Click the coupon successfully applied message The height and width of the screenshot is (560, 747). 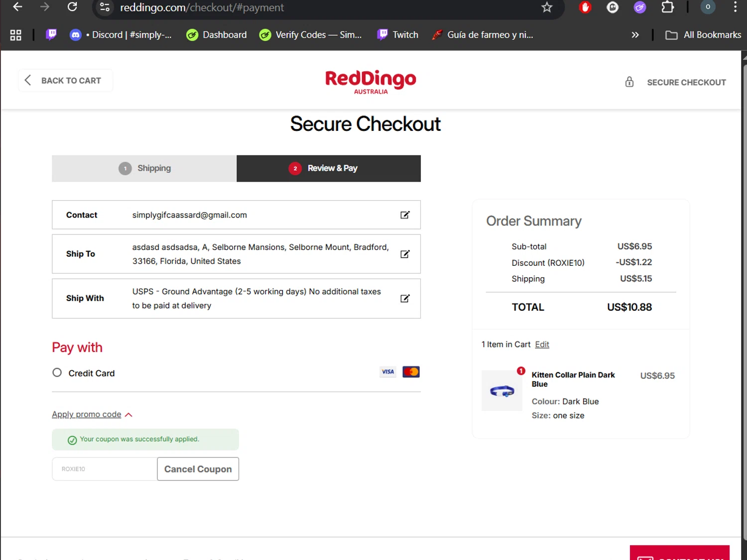(145, 440)
